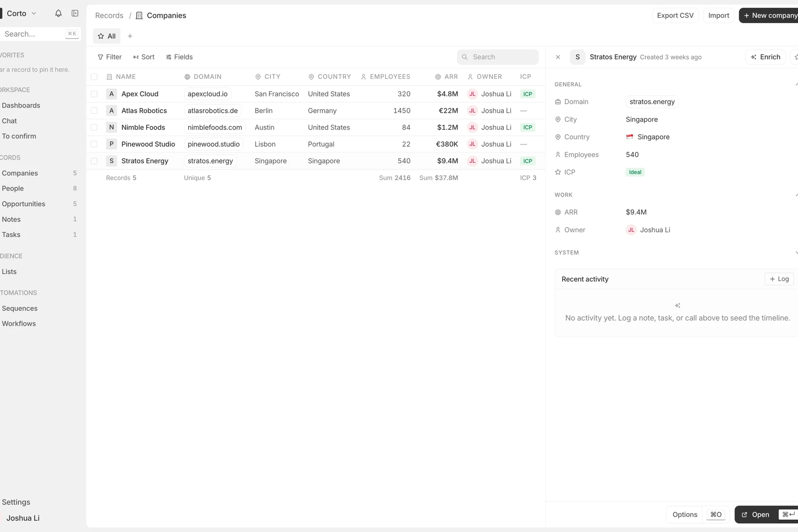This screenshot has width=798, height=532.
Task: Open the Fields settings
Action: coord(180,57)
